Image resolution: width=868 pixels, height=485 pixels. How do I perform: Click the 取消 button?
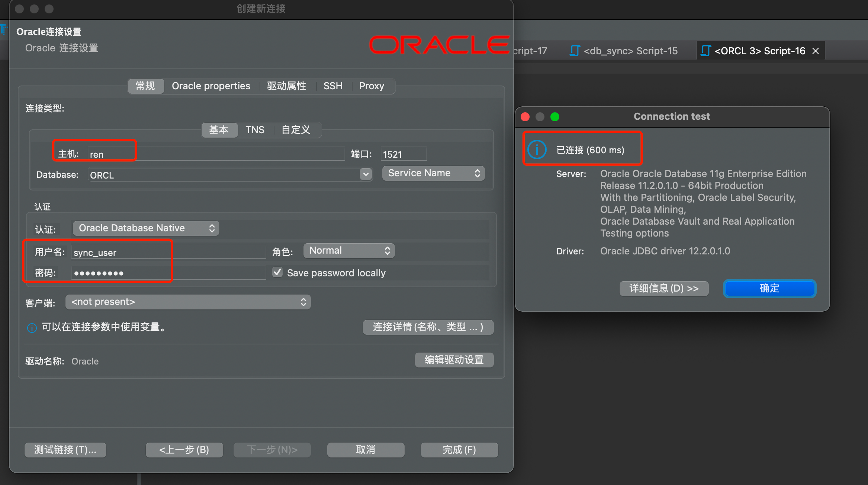point(366,450)
